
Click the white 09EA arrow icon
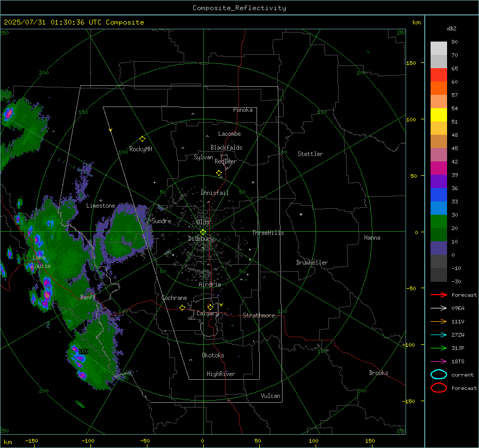439,308
